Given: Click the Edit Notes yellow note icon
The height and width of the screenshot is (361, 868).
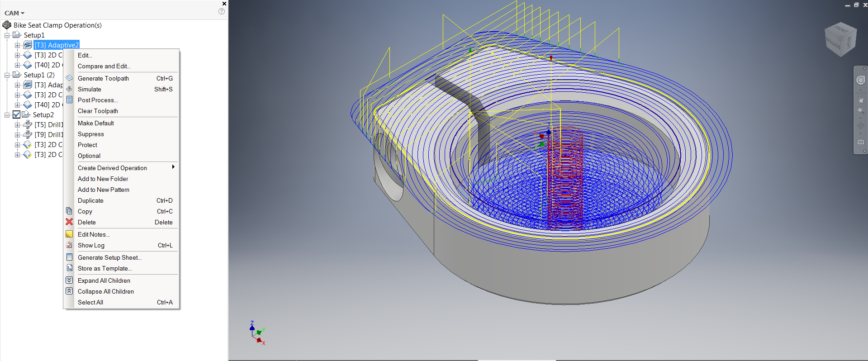Looking at the screenshot, I should tap(69, 234).
